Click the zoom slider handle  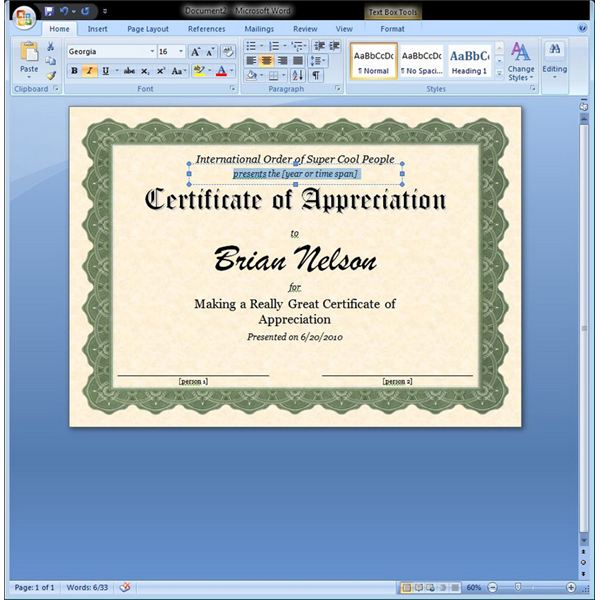click(x=518, y=587)
